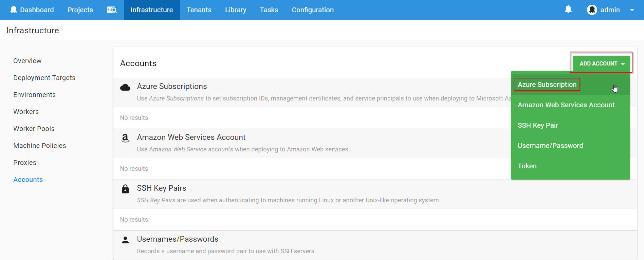Click the SSH Key Pairs description text
Image resolution: width=644 pixels, height=260 pixels.
click(x=289, y=200)
